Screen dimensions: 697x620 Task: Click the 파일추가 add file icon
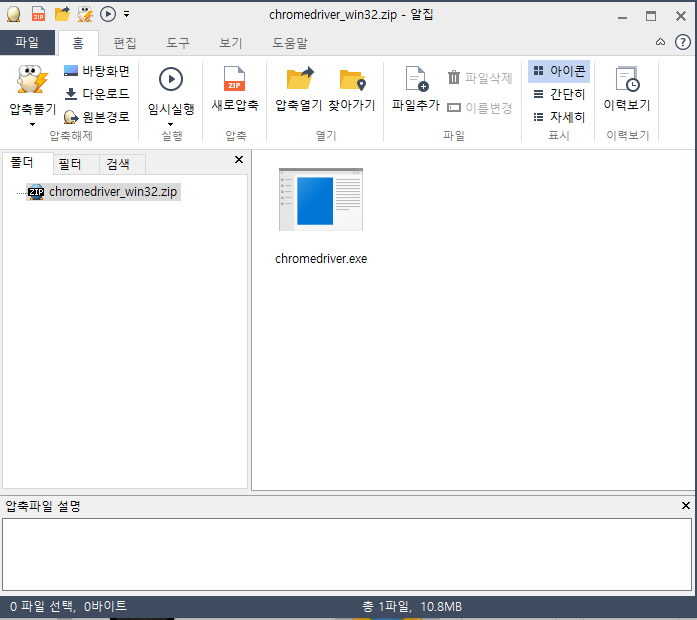point(416,79)
